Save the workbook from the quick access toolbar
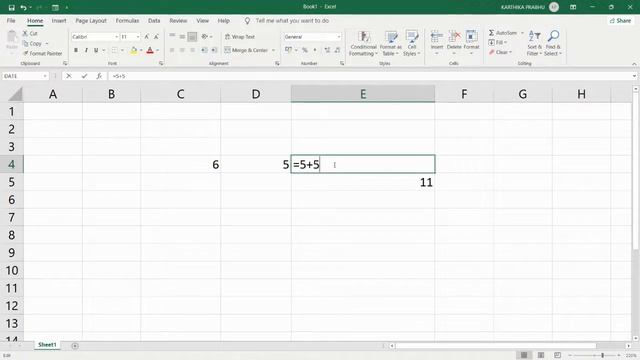The height and width of the screenshot is (360, 640). click(11, 7)
